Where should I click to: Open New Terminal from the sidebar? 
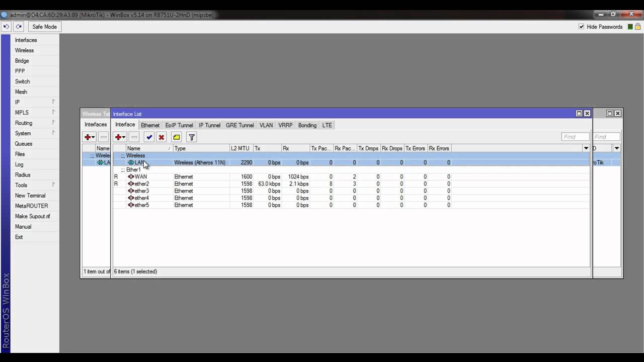coord(30,196)
